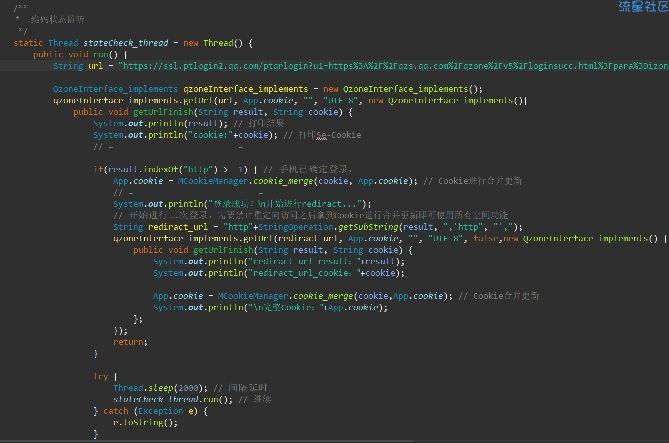
Task: Click println("cookie:"+cookie) statement
Action: (x=185, y=135)
